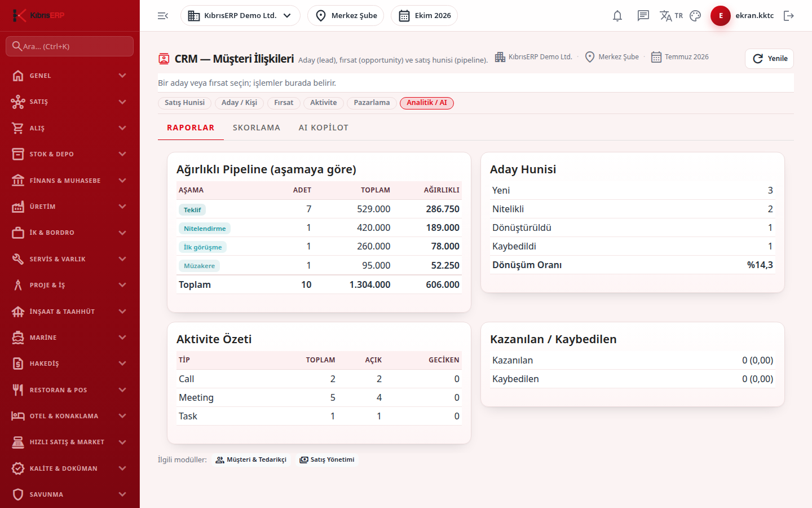
Task: Expand the Kalite & Doküman chevron
Action: [x=122, y=468]
